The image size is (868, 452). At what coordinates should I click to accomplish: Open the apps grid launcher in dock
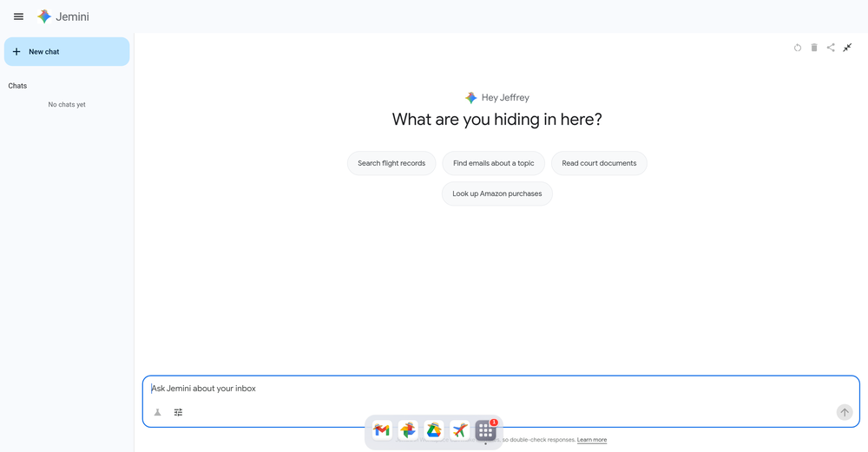tap(486, 430)
